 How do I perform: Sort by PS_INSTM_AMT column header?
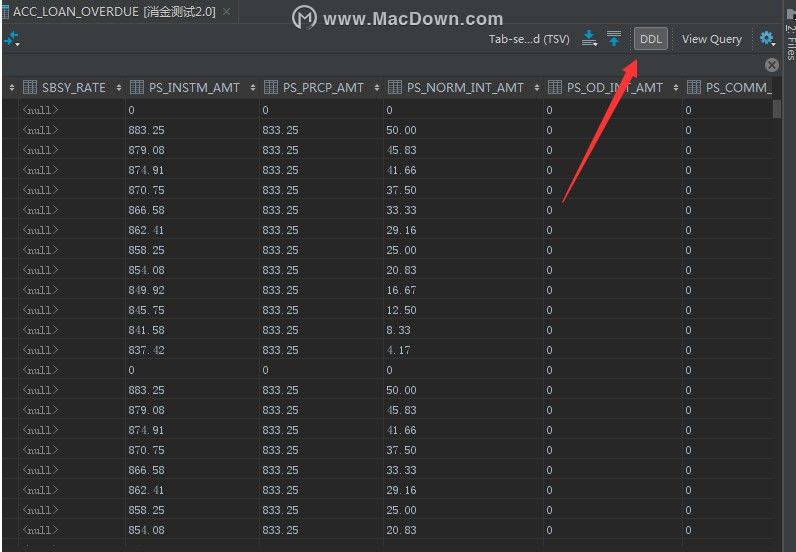point(194,88)
